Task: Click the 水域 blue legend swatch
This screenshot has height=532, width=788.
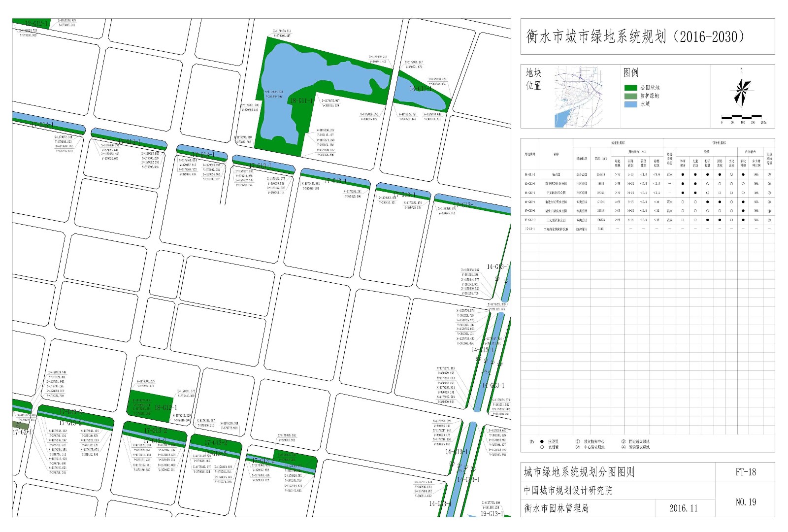Action: pyautogui.click(x=630, y=104)
